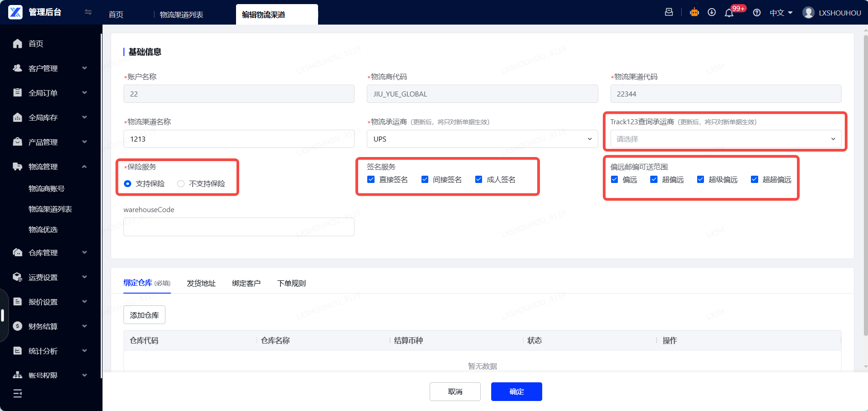Click the 物流渠道代码 field showing 22344
Image resolution: width=868 pixels, height=411 pixels.
click(x=725, y=94)
